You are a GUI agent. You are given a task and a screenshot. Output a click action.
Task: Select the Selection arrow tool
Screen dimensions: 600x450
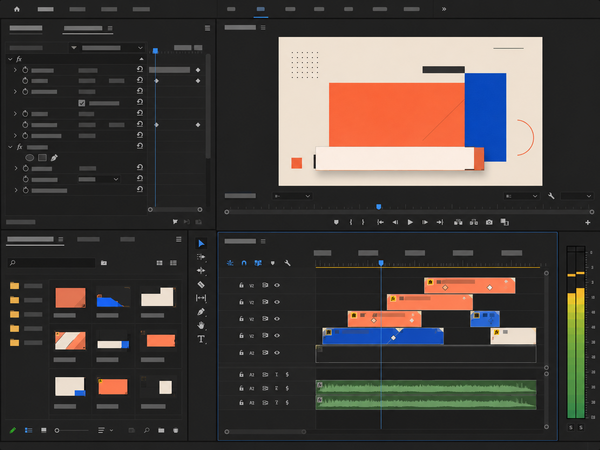click(201, 243)
